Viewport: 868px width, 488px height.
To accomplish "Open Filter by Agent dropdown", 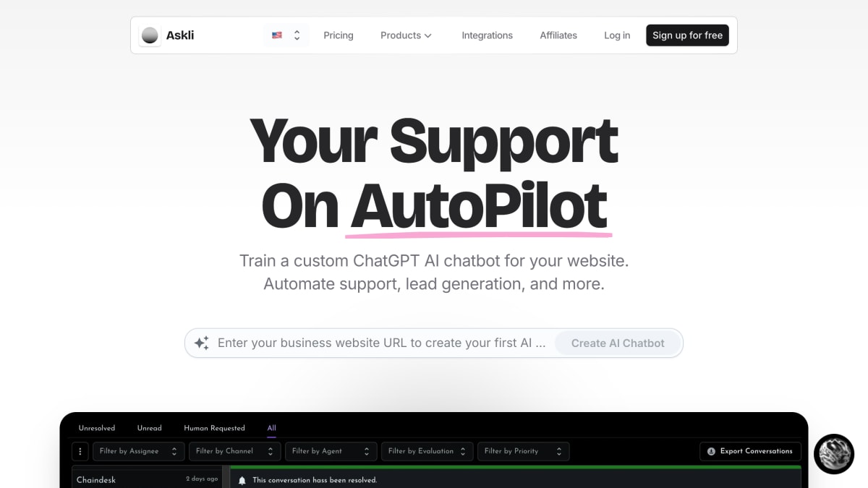I will (331, 451).
